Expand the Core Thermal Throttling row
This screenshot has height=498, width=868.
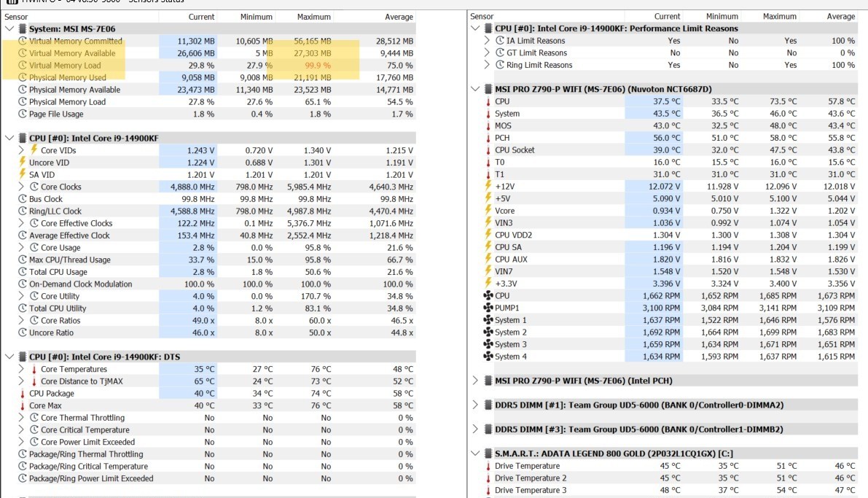click(21, 418)
